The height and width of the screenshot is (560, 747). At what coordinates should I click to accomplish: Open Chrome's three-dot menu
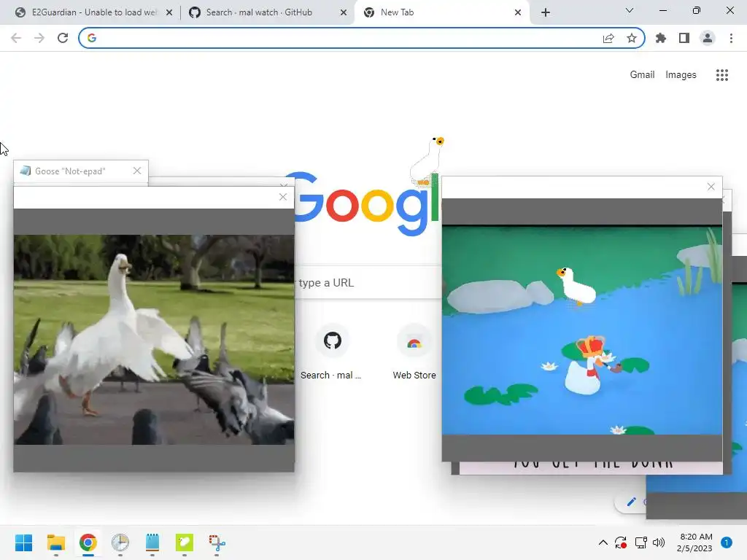[731, 38]
